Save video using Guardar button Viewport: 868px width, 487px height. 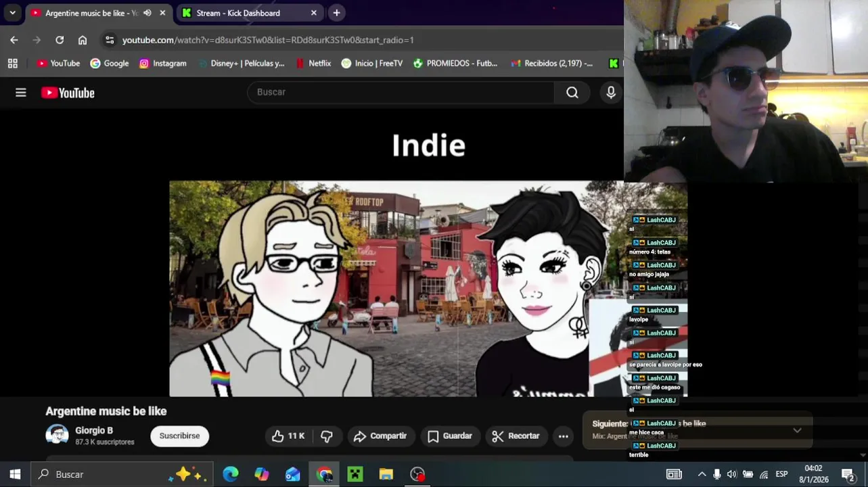[450, 436]
